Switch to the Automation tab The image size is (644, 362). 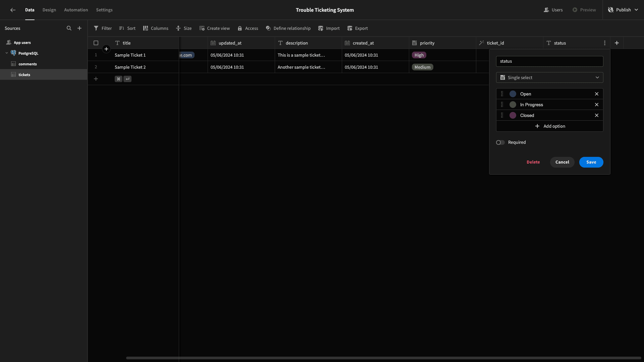(76, 10)
